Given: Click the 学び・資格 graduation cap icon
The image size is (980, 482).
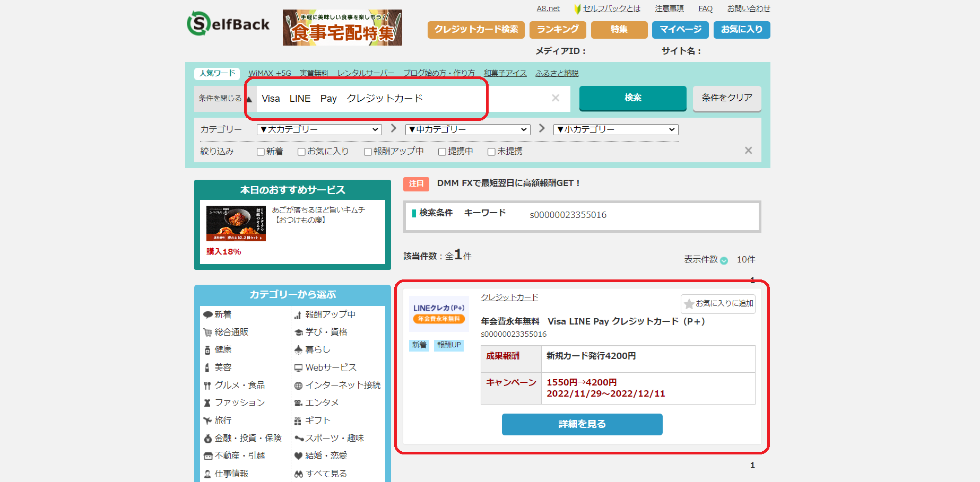Looking at the screenshot, I should point(298,332).
